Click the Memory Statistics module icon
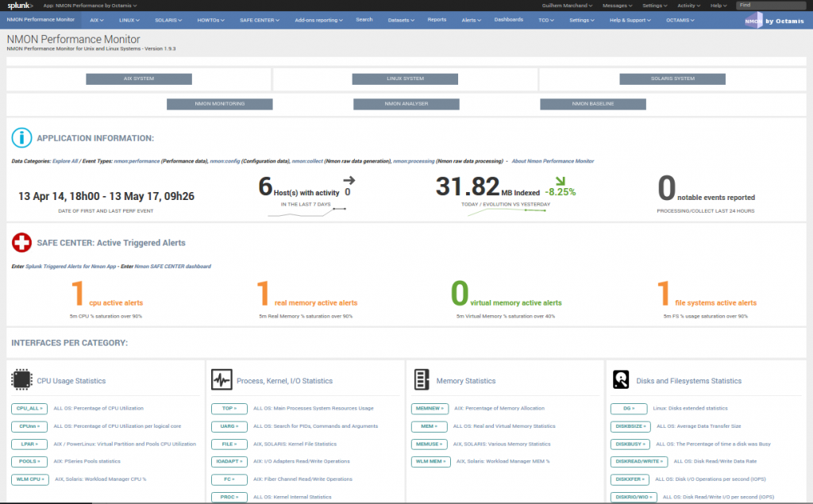 tap(422, 380)
